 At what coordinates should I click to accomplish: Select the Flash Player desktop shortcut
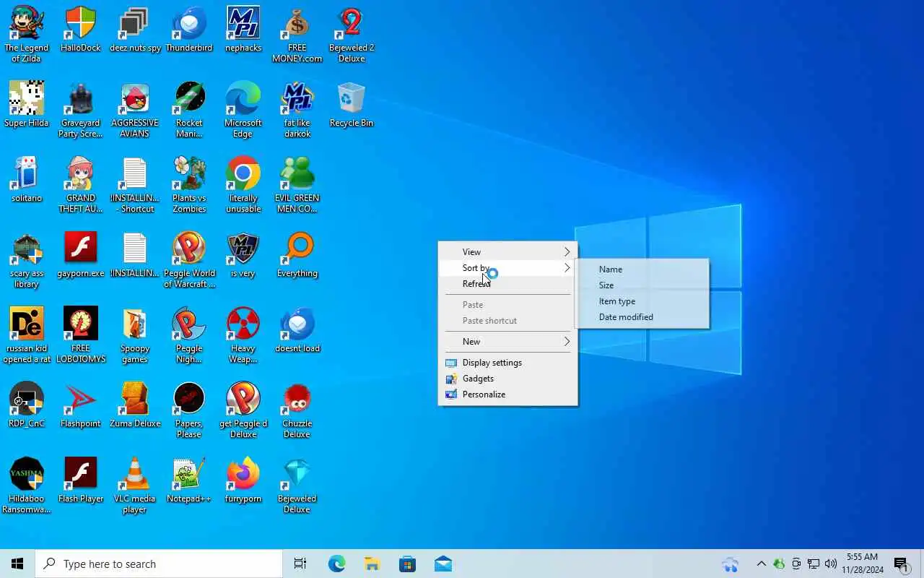pyautogui.click(x=81, y=480)
